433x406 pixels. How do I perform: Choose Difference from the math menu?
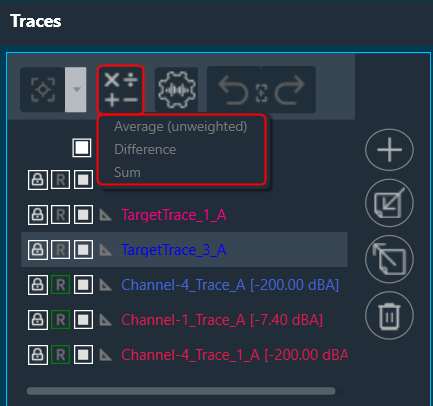pyautogui.click(x=145, y=149)
